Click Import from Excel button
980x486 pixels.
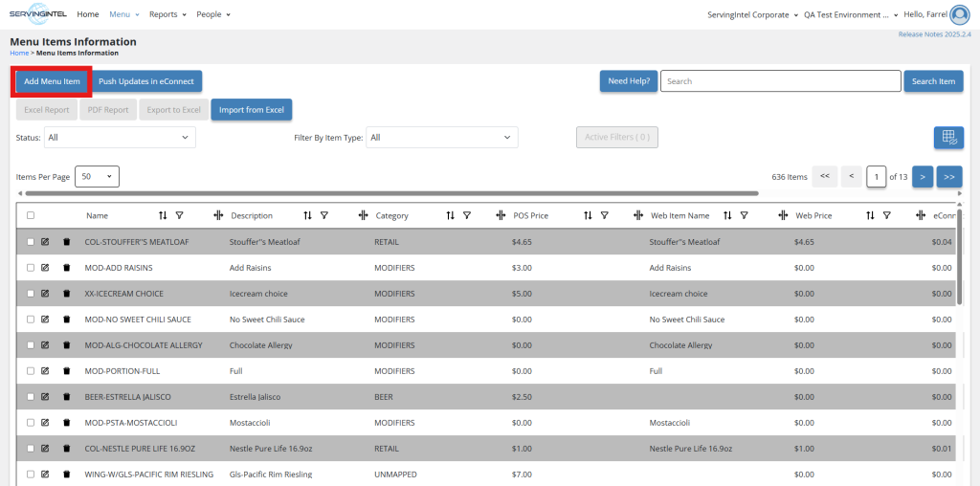tap(252, 110)
